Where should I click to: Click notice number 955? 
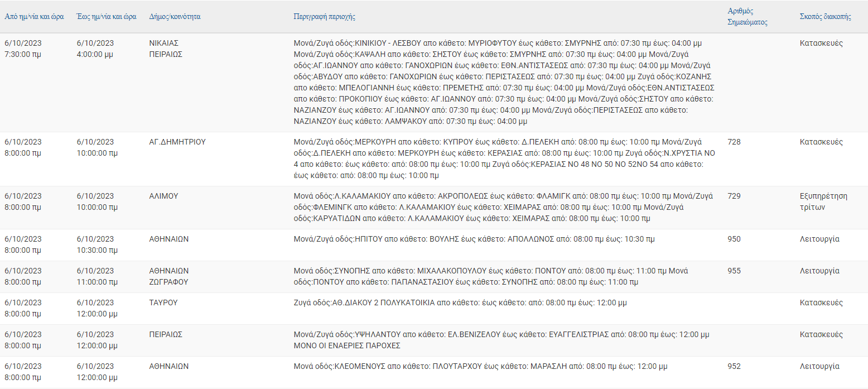point(734,271)
